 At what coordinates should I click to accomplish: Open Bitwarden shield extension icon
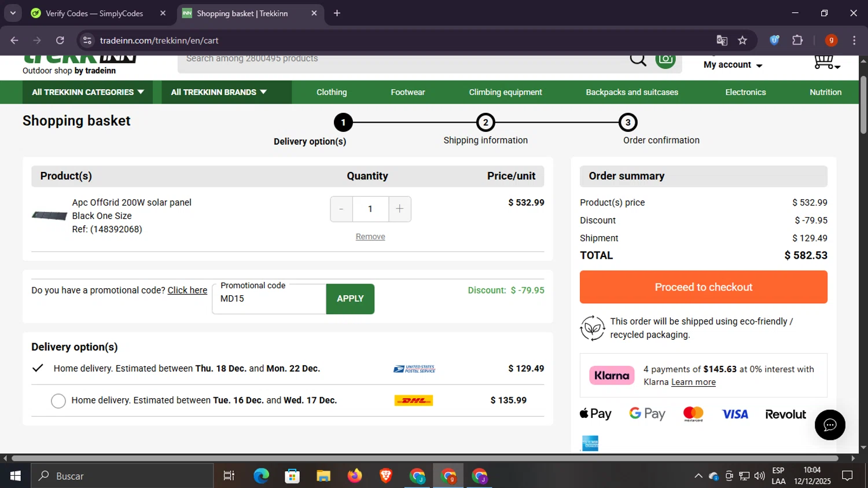(x=774, y=41)
